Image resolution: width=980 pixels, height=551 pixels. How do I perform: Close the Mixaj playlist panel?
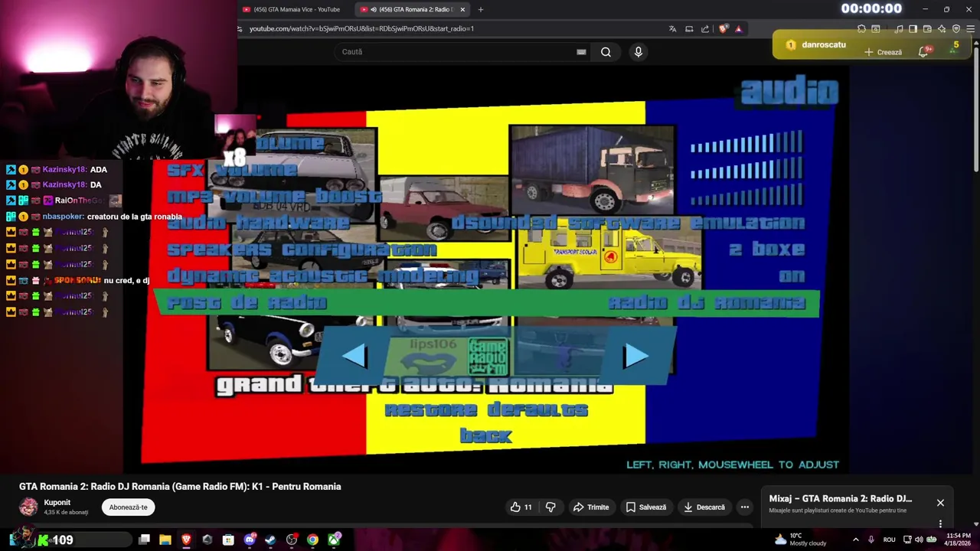coord(940,503)
